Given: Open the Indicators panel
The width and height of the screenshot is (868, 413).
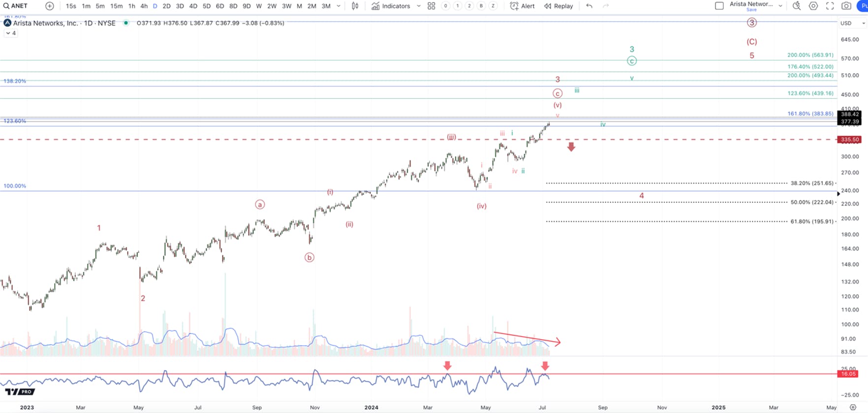Looking at the screenshot, I should [x=391, y=6].
